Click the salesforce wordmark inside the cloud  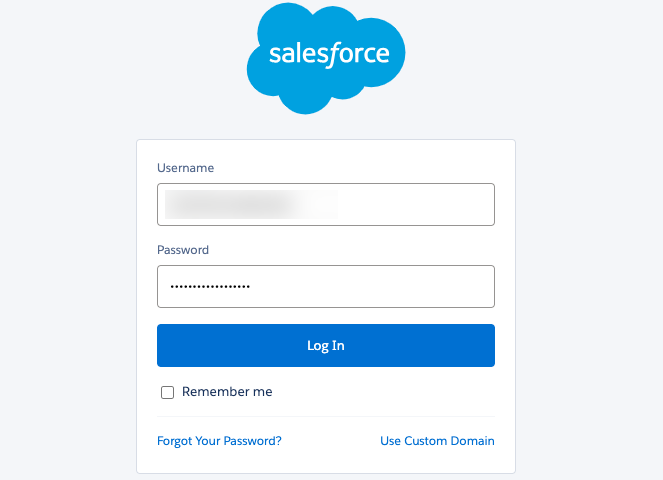pyautogui.click(x=329, y=55)
